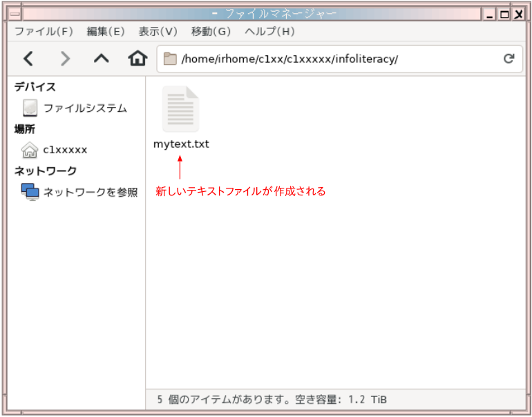Open the c1xxxxx home location in the sidebar
Viewport: 532px width, 417px height.
[x=65, y=150]
